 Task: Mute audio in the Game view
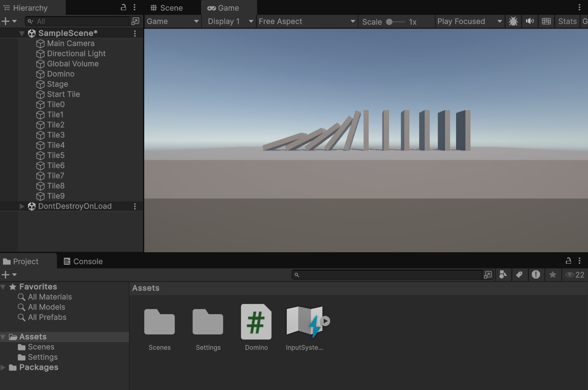(x=530, y=21)
